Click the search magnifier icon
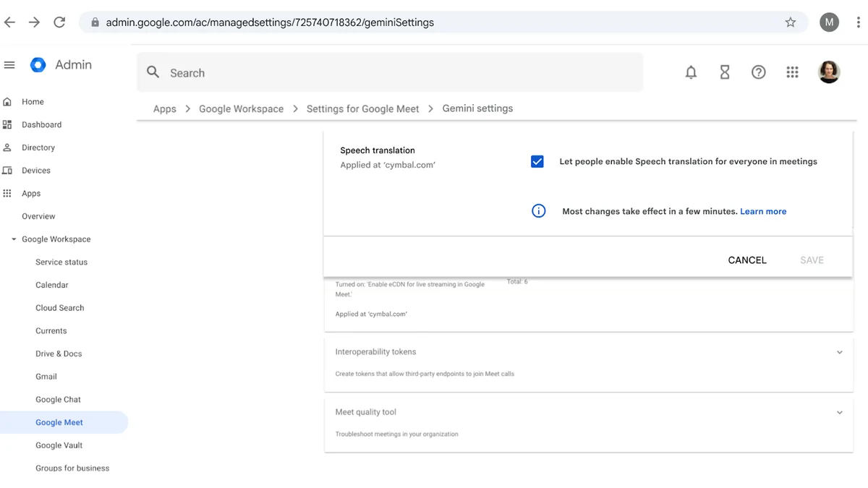Screen dimensions: 868x488 pos(153,72)
